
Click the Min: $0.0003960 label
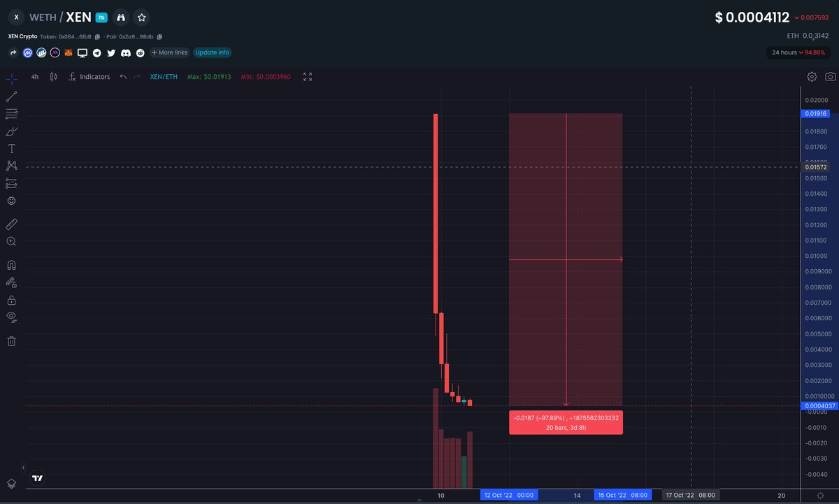(265, 77)
